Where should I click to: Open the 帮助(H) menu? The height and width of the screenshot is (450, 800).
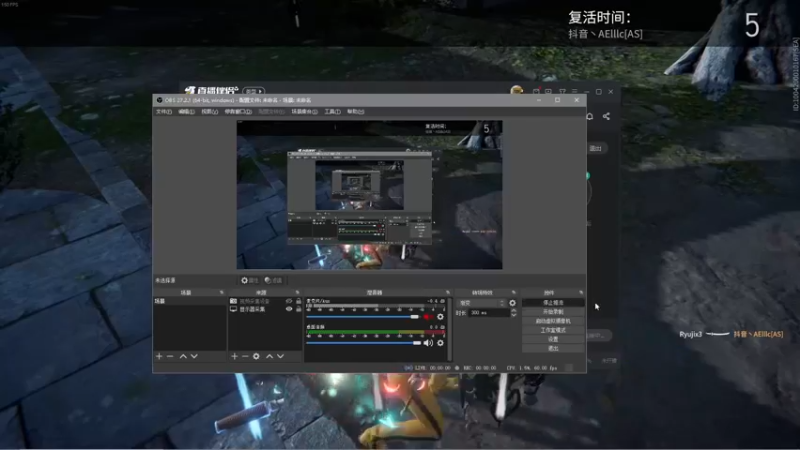pyautogui.click(x=356, y=111)
